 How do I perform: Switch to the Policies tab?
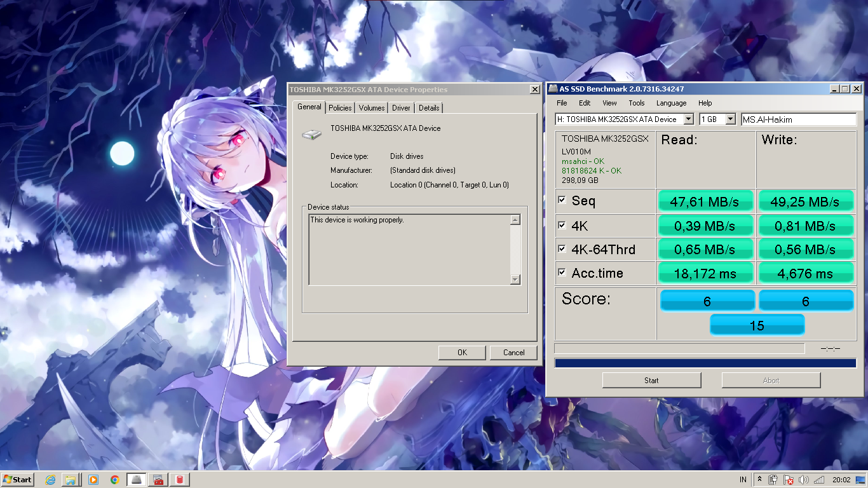click(340, 108)
